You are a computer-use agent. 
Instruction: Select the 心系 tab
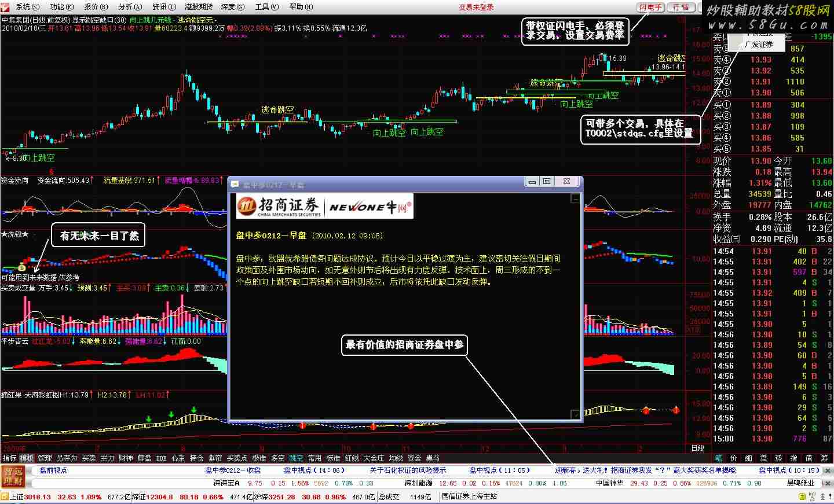pyautogui.click(x=178, y=458)
